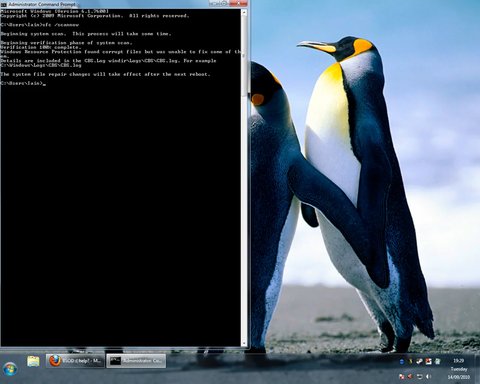Viewport: 480px width, 384px height.
Task: Click the red speaker tray icon
Action: pos(411,377)
